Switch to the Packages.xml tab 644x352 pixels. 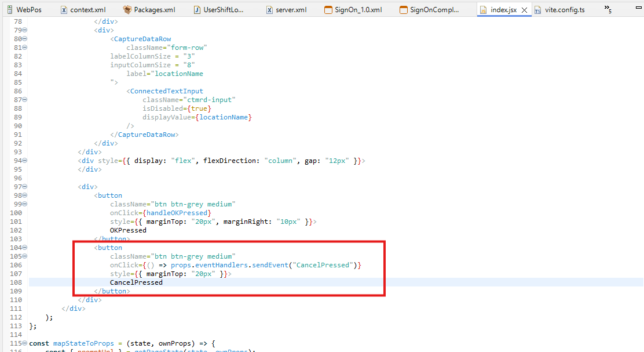pos(154,10)
